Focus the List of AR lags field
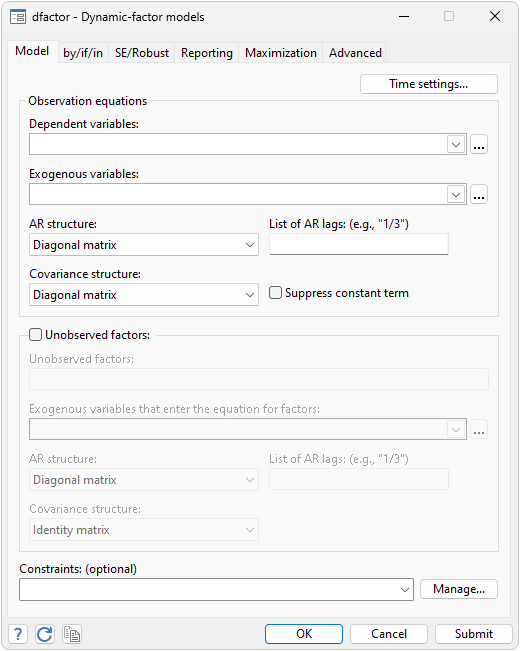520x651 pixels. pos(359,244)
